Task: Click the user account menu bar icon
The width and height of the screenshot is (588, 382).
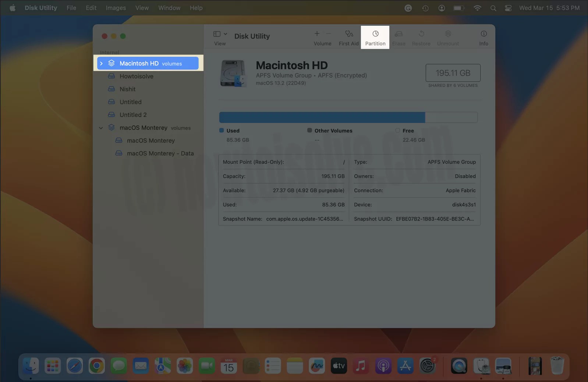Action: coord(442,8)
